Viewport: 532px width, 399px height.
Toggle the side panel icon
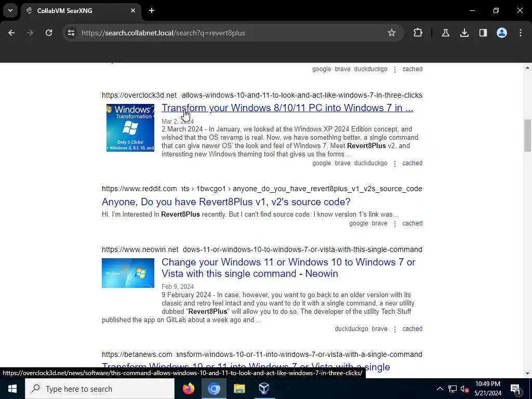(483, 33)
